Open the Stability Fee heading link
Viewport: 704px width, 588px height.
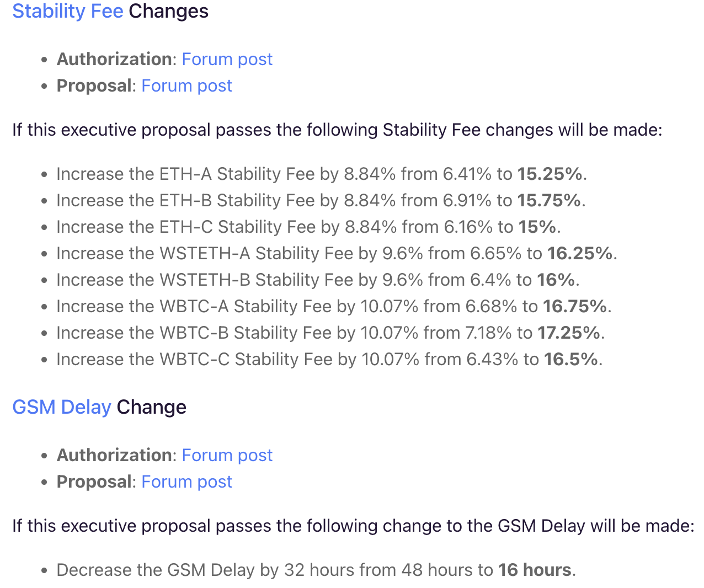coord(68,11)
